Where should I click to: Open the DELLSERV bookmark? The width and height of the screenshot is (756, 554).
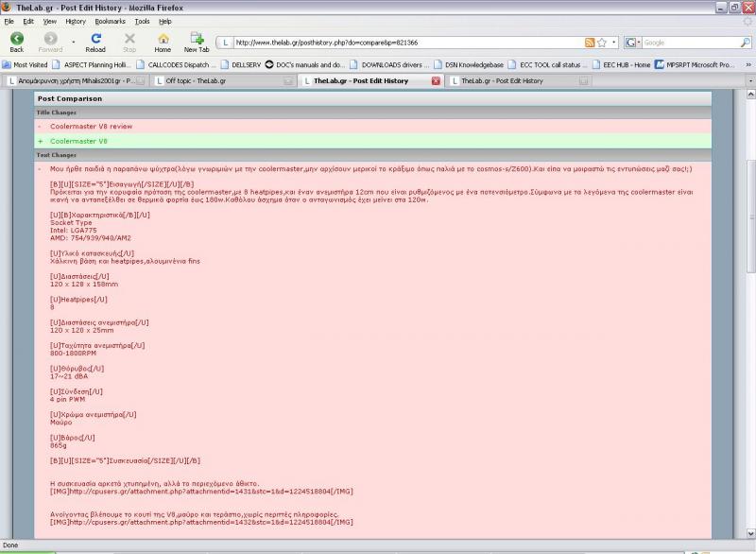241,64
